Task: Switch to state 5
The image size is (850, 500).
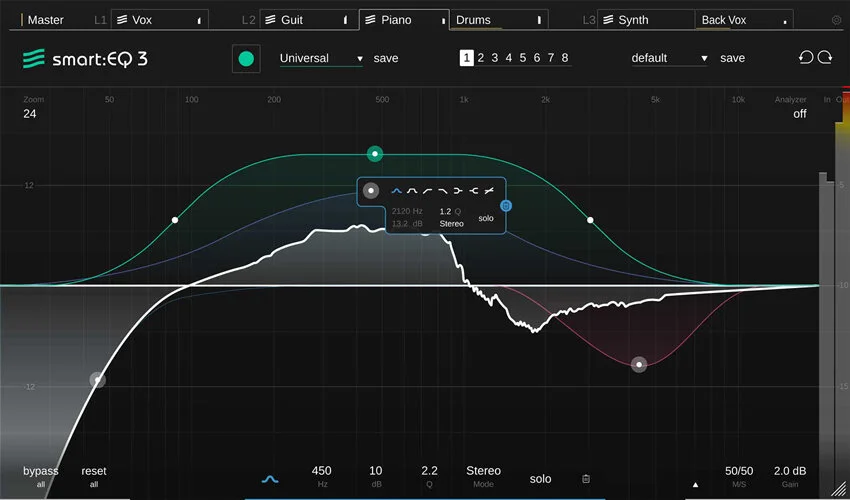Action: 523,57
